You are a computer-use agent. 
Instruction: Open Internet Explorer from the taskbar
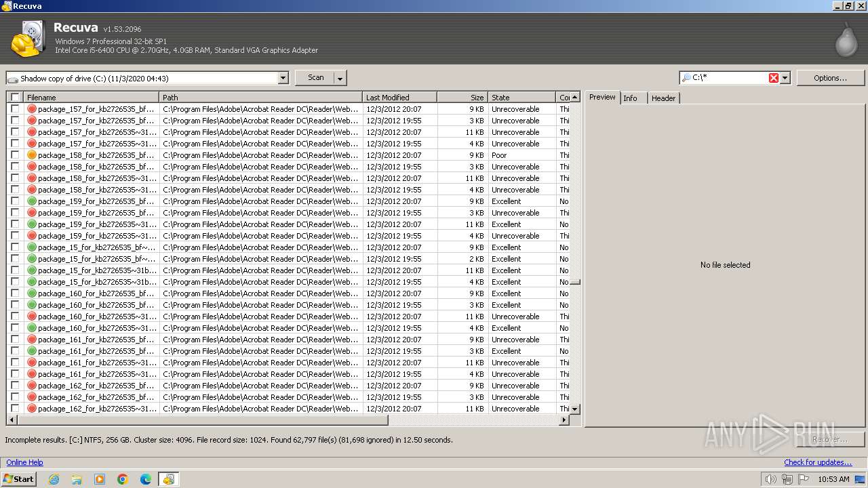click(54, 479)
